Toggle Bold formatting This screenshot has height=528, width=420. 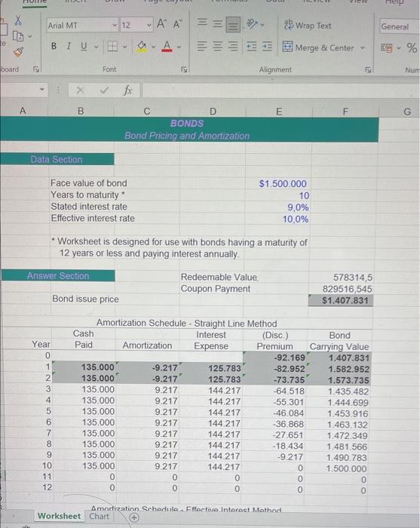[x=54, y=46]
